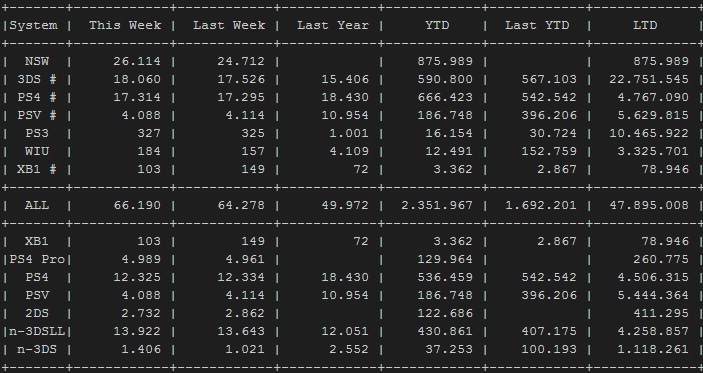
Task: Click the System column header
Action: (x=34, y=26)
